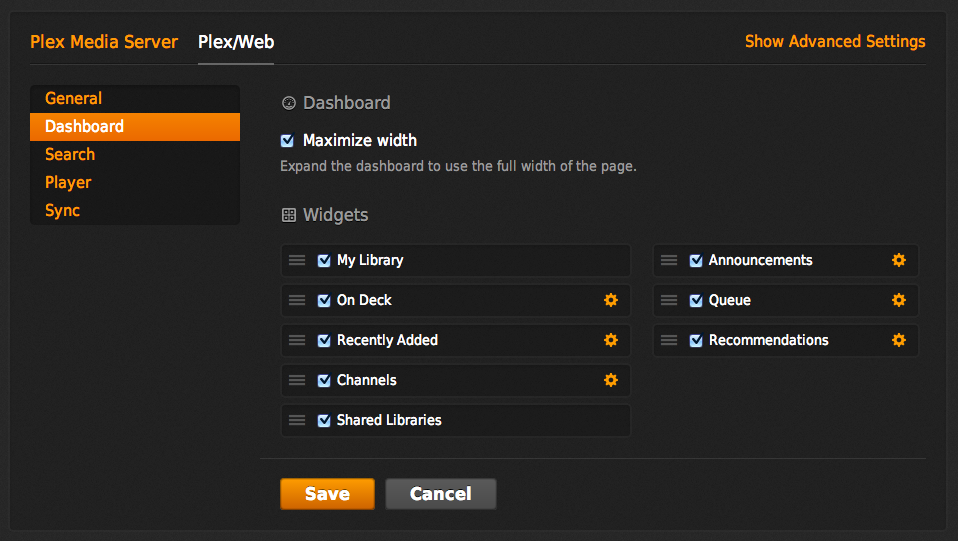
Task: Uncheck the My Library widget
Action: coord(324,260)
